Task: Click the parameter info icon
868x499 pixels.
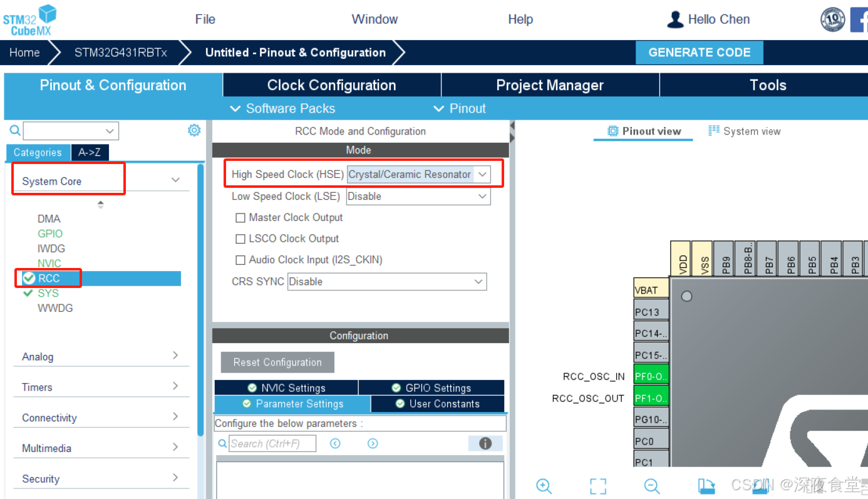Action: (x=485, y=443)
